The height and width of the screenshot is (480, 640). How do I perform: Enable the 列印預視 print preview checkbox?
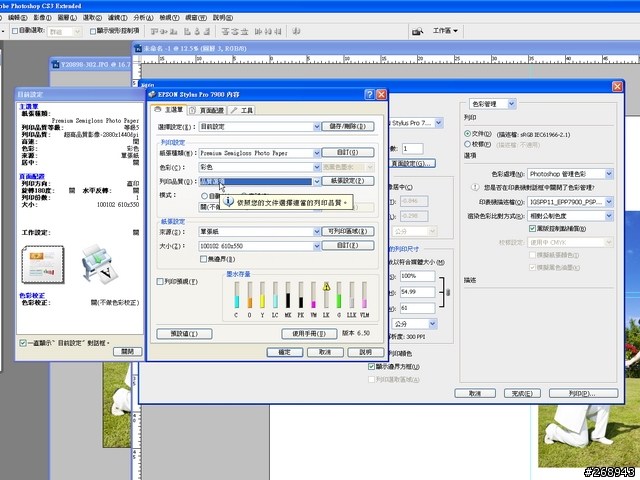coord(160,282)
